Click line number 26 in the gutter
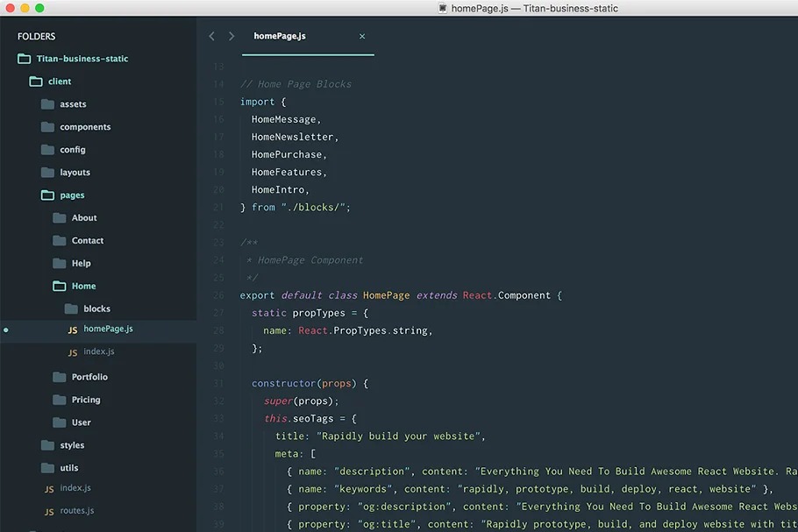This screenshot has height=532, width=798. (218, 295)
